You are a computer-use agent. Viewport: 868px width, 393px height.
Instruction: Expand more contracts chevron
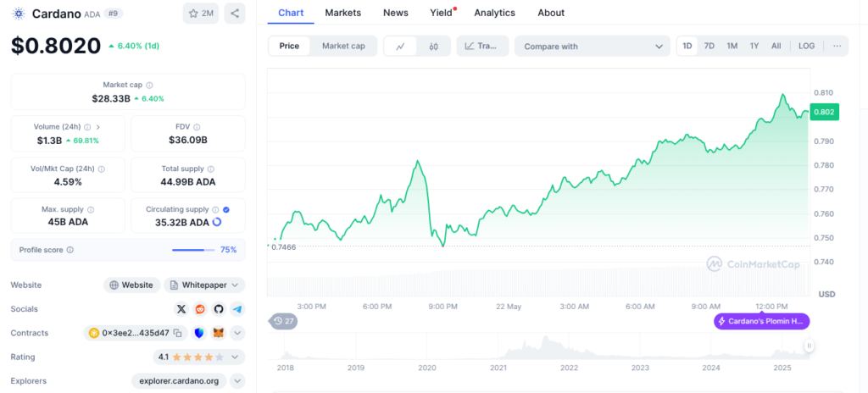point(237,333)
